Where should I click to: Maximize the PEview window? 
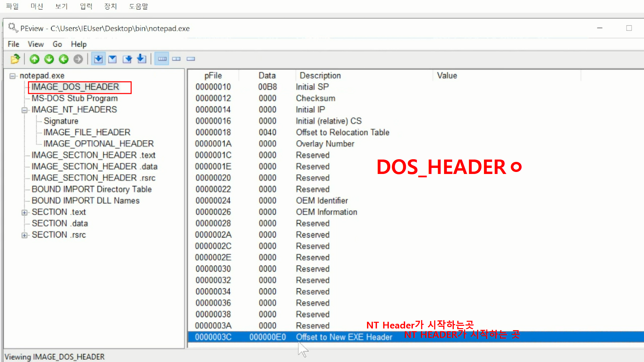[x=629, y=28]
